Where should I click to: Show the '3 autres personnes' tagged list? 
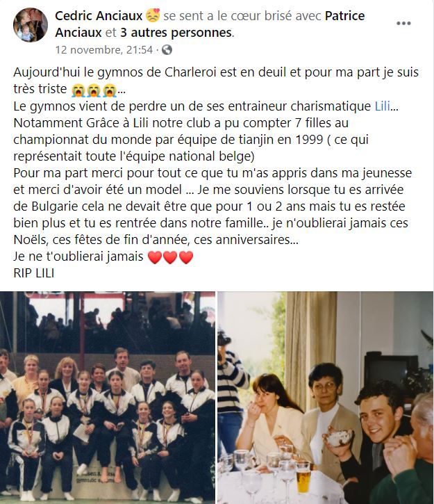click(176, 33)
